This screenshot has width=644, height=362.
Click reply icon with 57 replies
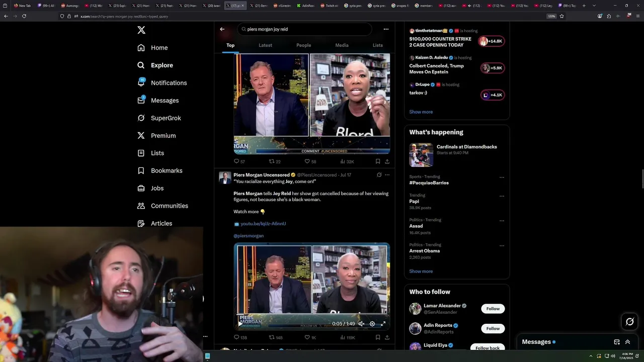tap(236, 161)
